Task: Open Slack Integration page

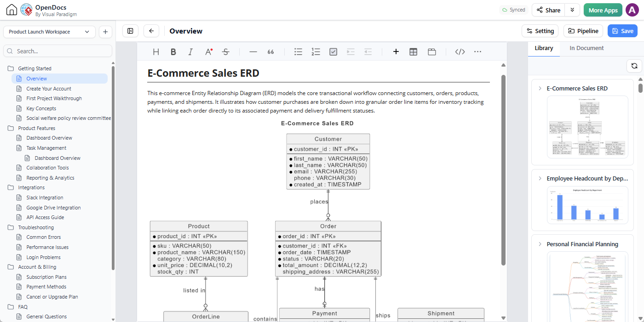Action: (x=45, y=198)
